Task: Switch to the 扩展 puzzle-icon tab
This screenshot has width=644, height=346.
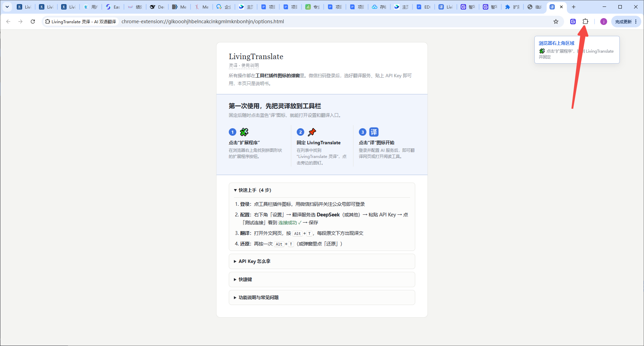Action: click(513, 7)
